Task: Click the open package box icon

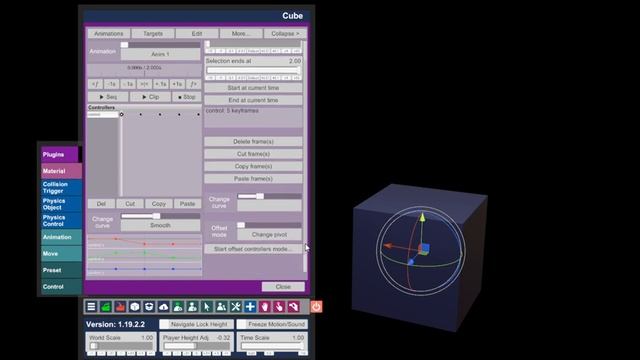Action: pos(149,307)
